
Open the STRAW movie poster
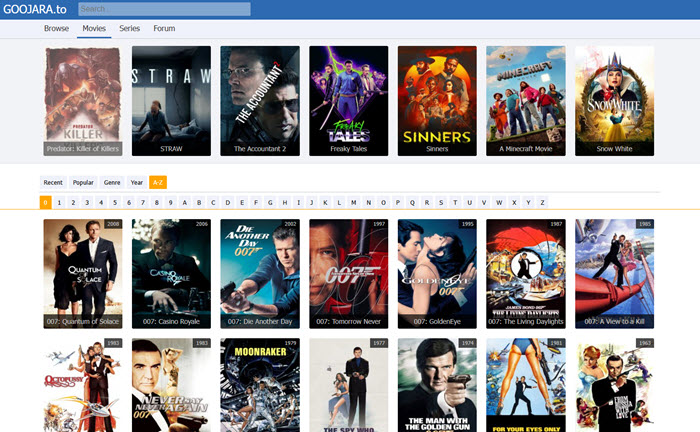coord(171,101)
